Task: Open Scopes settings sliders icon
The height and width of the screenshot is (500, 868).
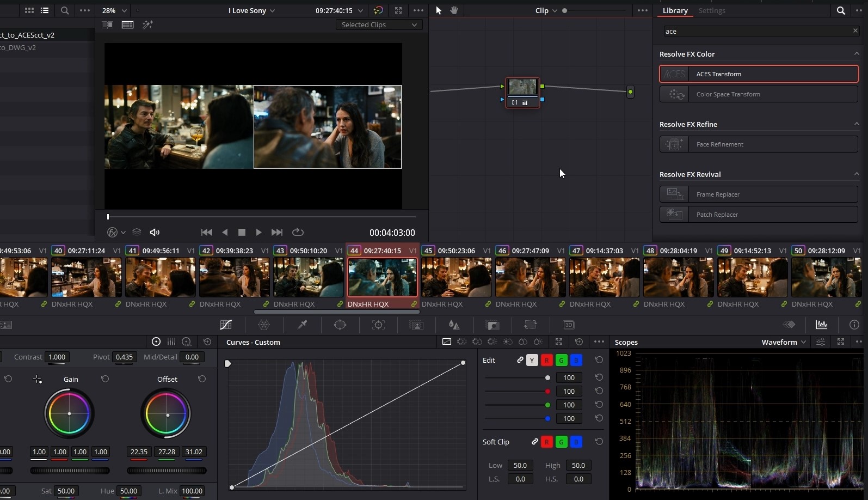Action: (x=821, y=342)
